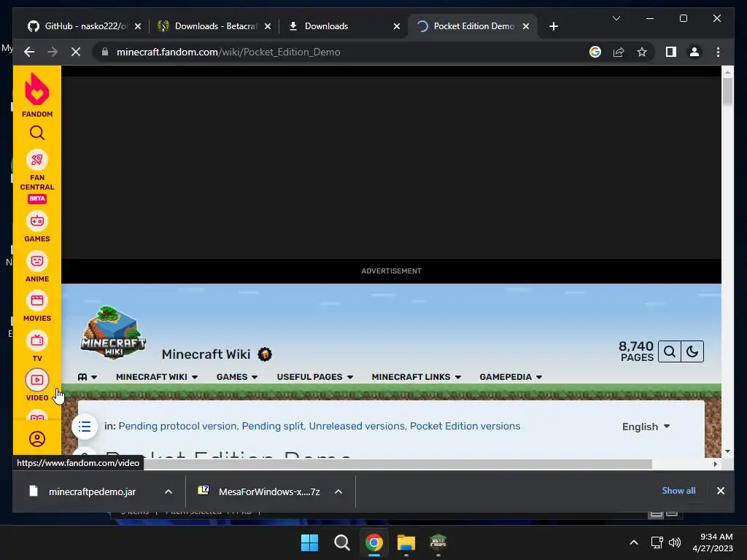The height and width of the screenshot is (560, 747).
Task: Stop loading the page
Action: [76, 52]
